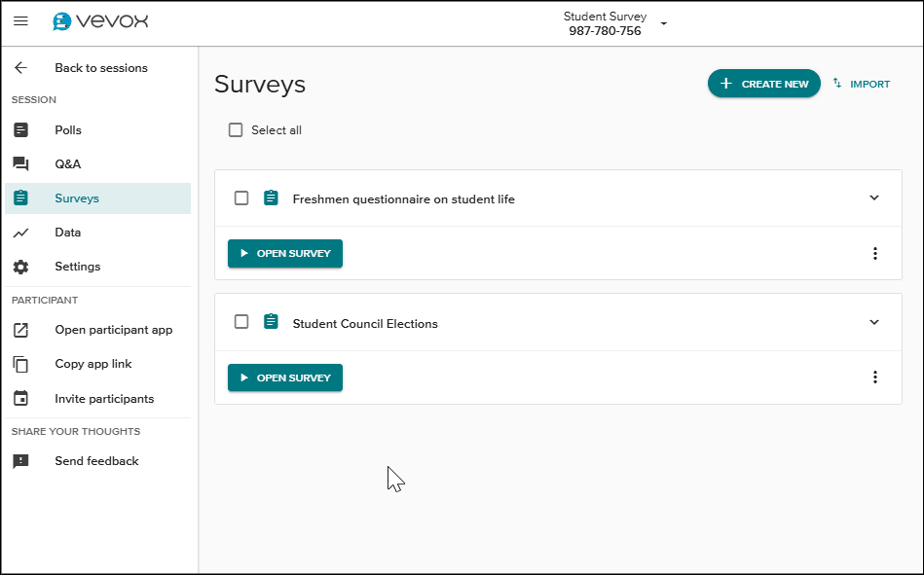Select the Send feedback speech bubble icon
Screen dimensions: 924x575
[x=20, y=460]
